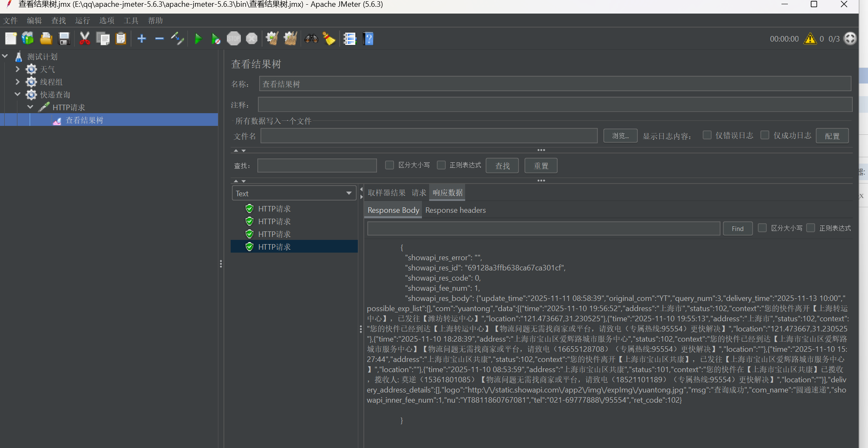Expand the 线程组 node
868x448 pixels.
(17, 82)
